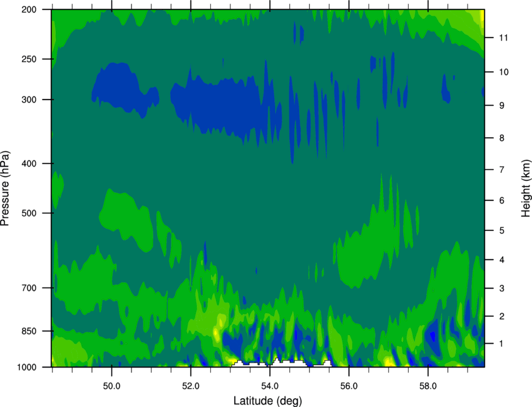532x407 pixels.
Task: Click pressure tick label 700
Action: [x=29, y=288]
